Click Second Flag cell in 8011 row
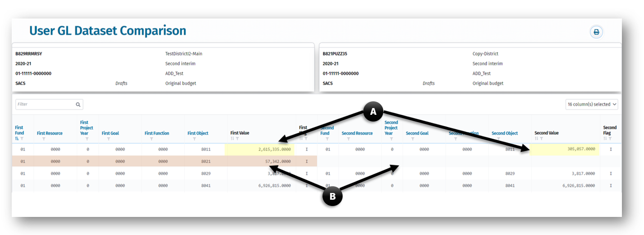This screenshot has height=235, width=644. coord(611,149)
